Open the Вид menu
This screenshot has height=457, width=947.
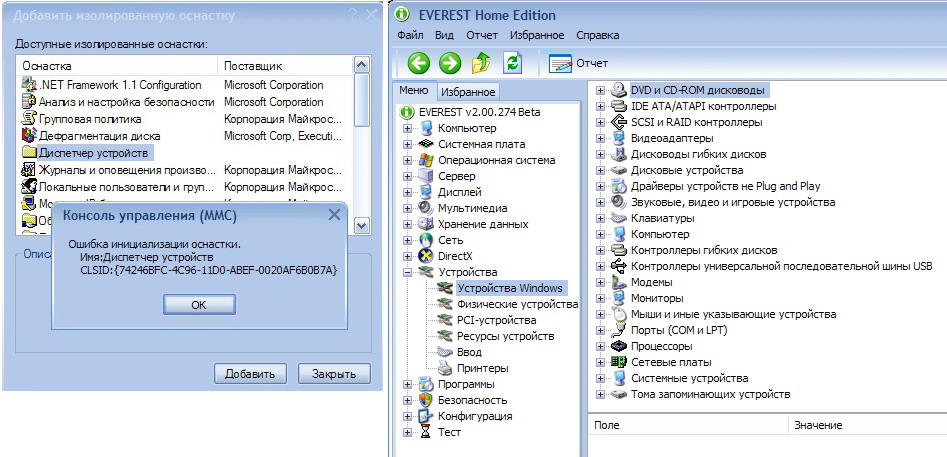(x=444, y=35)
